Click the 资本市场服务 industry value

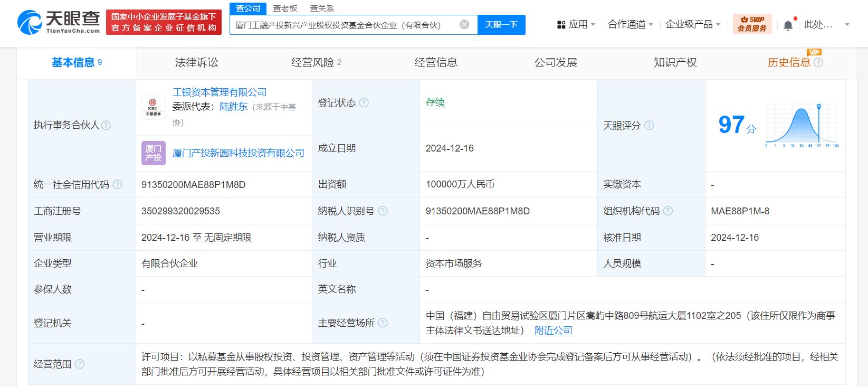coord(454,263)
